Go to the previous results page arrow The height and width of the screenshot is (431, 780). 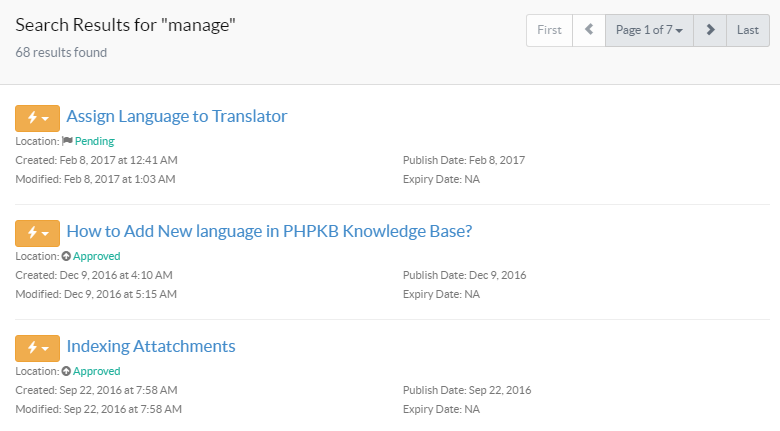point(589,30)
